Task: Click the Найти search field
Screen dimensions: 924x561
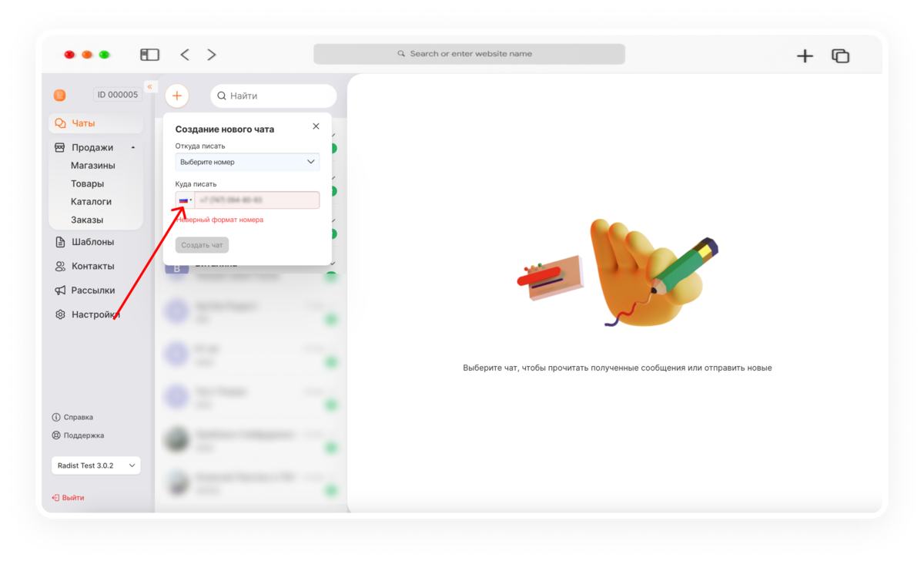Action: [x=273, y=96]
